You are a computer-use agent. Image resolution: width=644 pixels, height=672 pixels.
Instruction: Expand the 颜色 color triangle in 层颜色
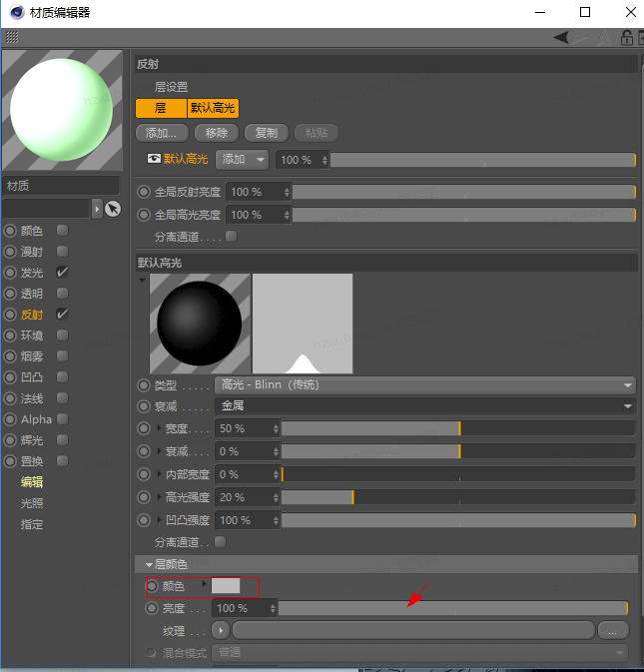[x=204, y=584]
